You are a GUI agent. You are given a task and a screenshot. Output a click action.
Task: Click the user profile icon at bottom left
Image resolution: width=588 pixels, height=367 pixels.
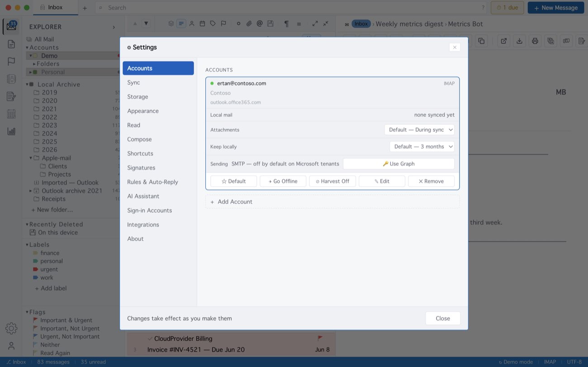(x=11, y=346)
